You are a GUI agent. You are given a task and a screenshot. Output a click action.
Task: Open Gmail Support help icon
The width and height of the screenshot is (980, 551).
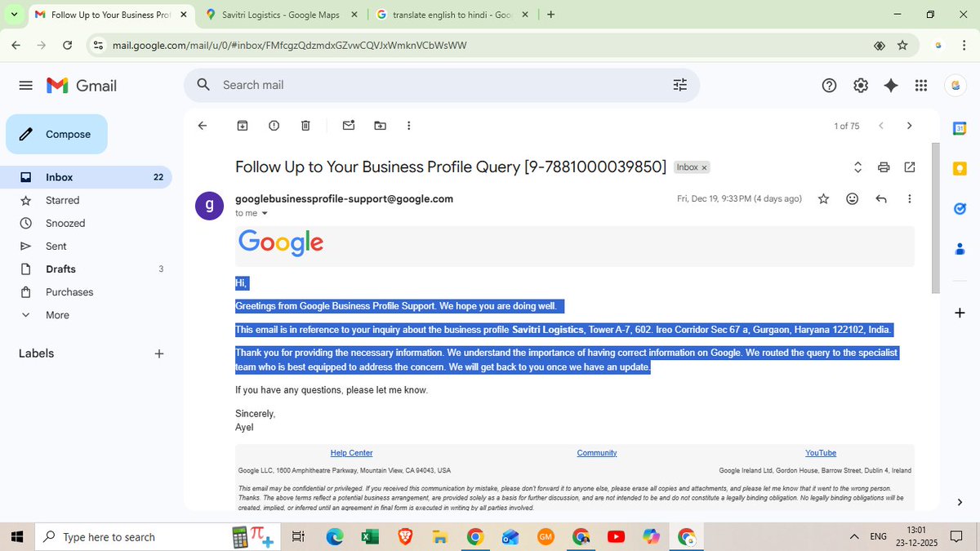pyautogui.click(x=829, y=85)
